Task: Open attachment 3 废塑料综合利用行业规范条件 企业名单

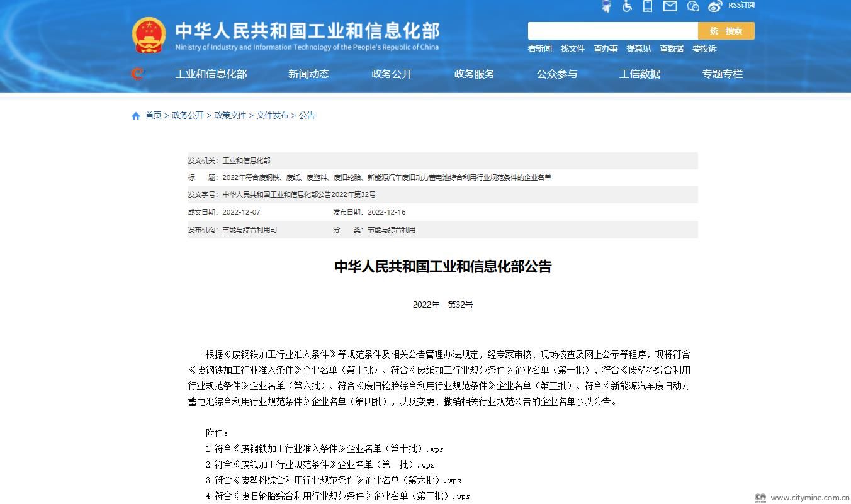Action: point(334,480)
